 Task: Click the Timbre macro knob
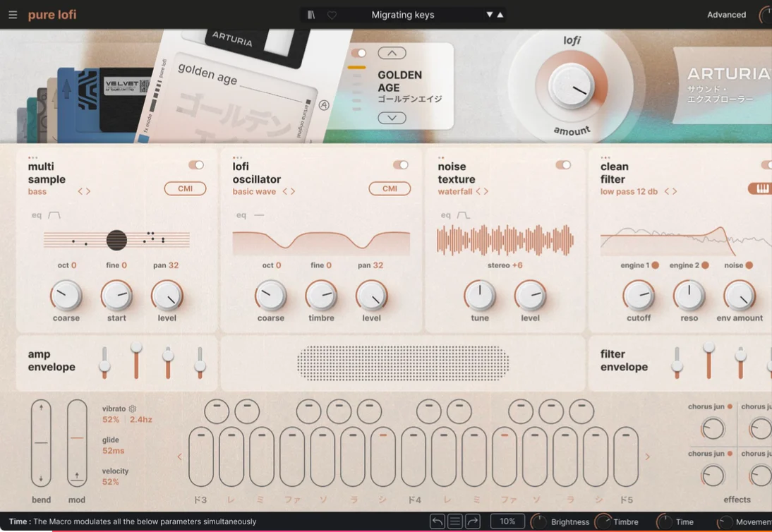tap(603, 521)
